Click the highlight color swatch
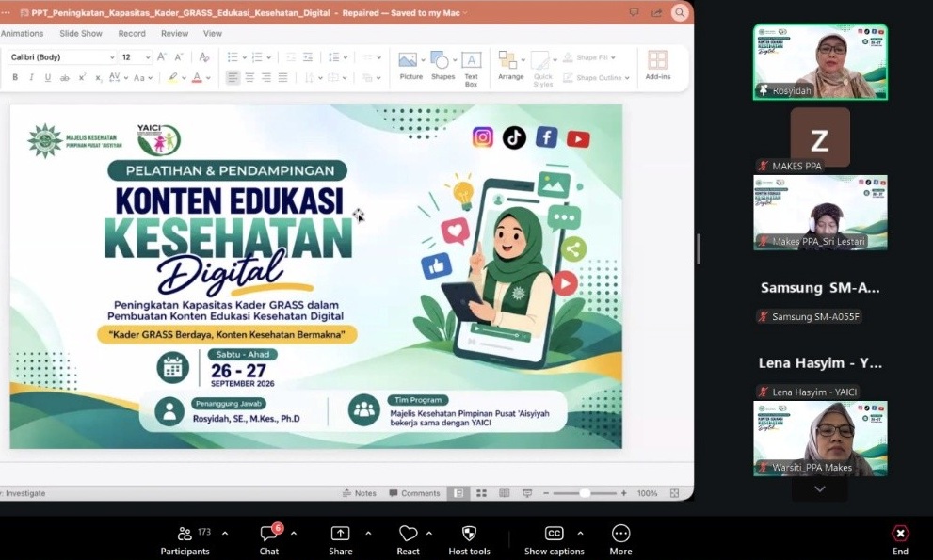 (x=172, y=77)
